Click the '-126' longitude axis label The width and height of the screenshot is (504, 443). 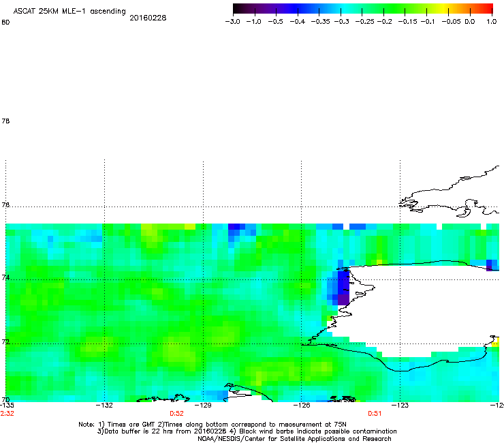[302, 405]
